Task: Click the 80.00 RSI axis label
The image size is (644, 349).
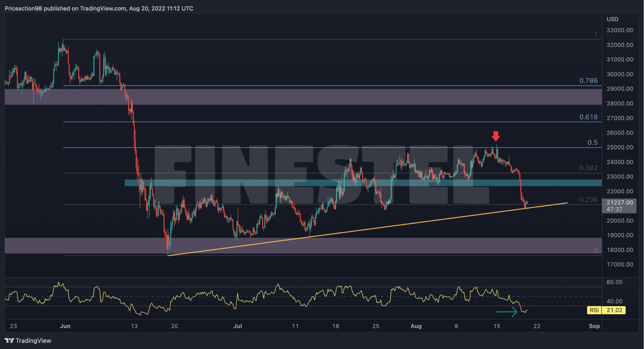Action: (614, 282)
